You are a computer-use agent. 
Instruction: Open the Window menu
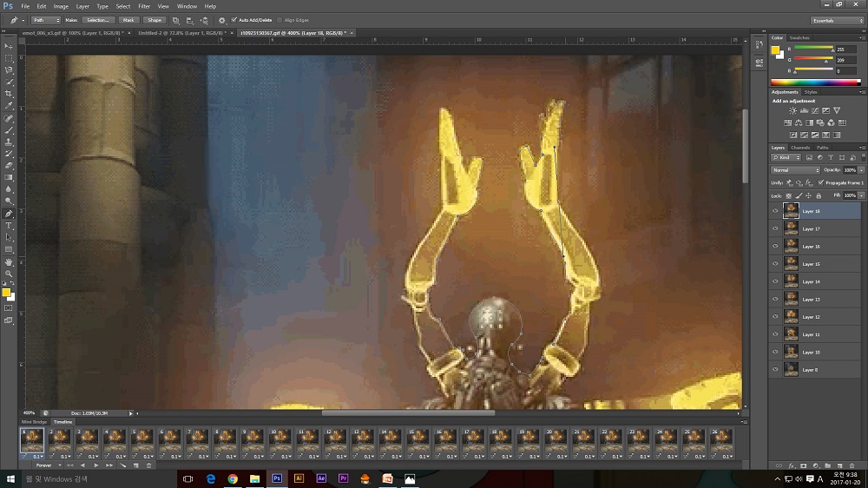(x=187, y=6)
